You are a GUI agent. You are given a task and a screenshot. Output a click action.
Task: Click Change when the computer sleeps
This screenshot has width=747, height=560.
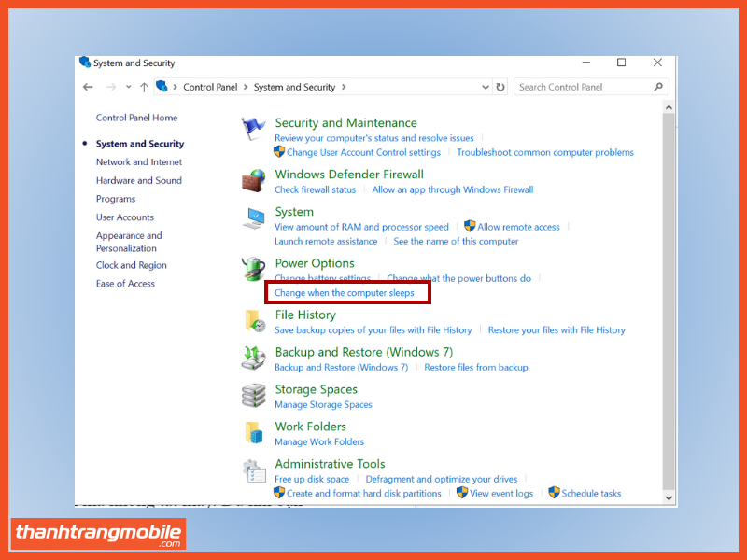[344, 293]
